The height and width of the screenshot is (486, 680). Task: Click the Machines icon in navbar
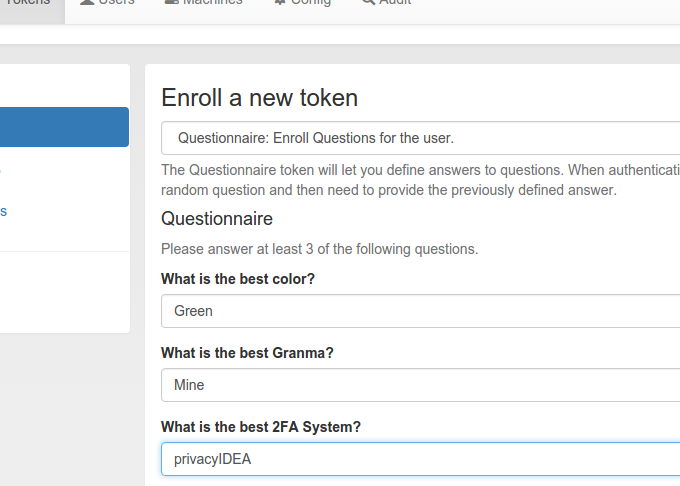(x=172, y=2)
